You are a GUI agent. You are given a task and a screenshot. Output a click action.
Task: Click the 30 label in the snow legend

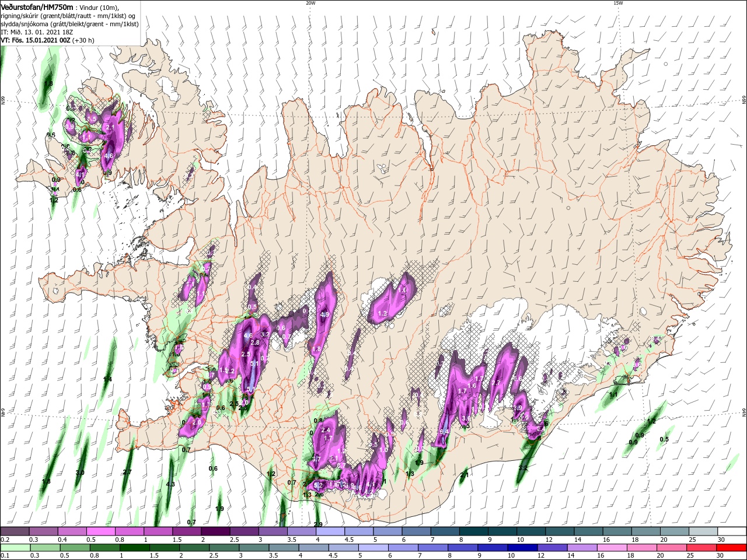coord(721,540)
